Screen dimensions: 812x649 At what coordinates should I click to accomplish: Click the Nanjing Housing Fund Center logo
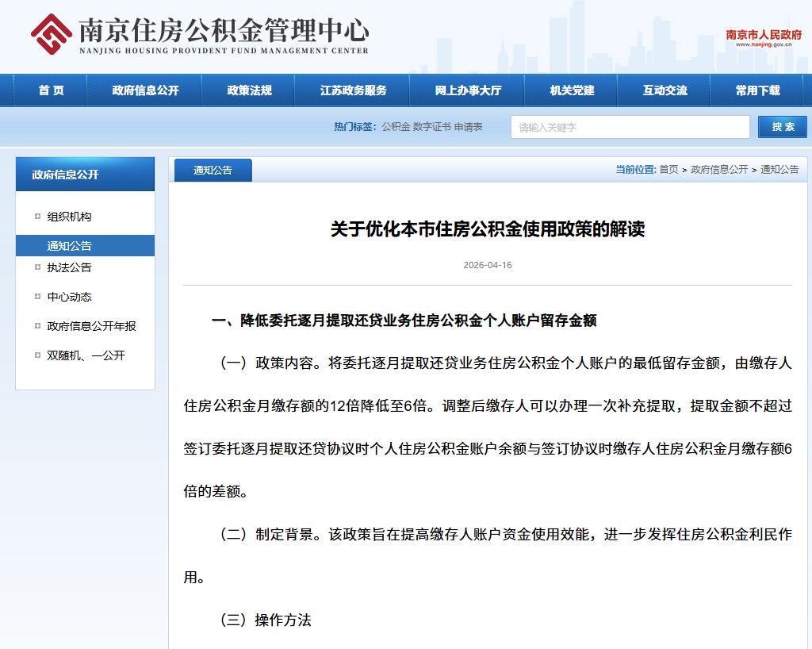pos(199,34)
